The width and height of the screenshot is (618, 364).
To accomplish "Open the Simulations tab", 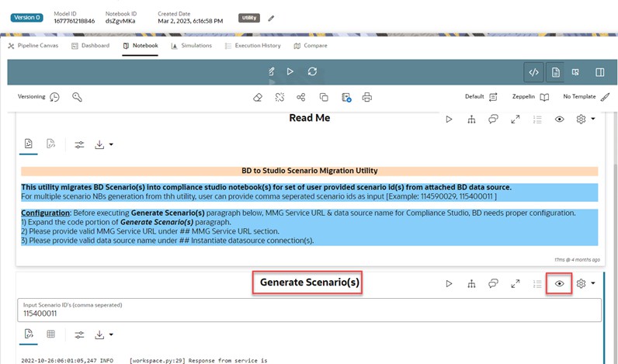I will (191, 46).
